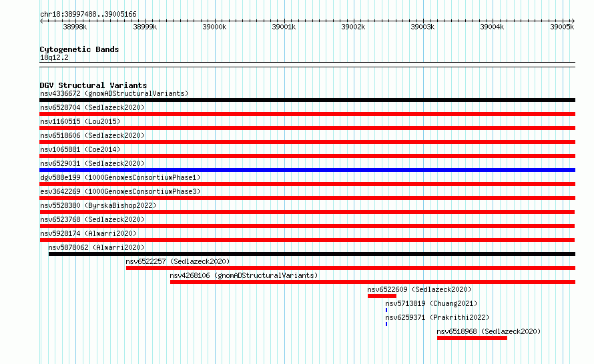Click the nsv4336672 gnomADStructuralVariants label
This screenshot has width=594, height=364.
pyautogui.click(x=114, y=93)
